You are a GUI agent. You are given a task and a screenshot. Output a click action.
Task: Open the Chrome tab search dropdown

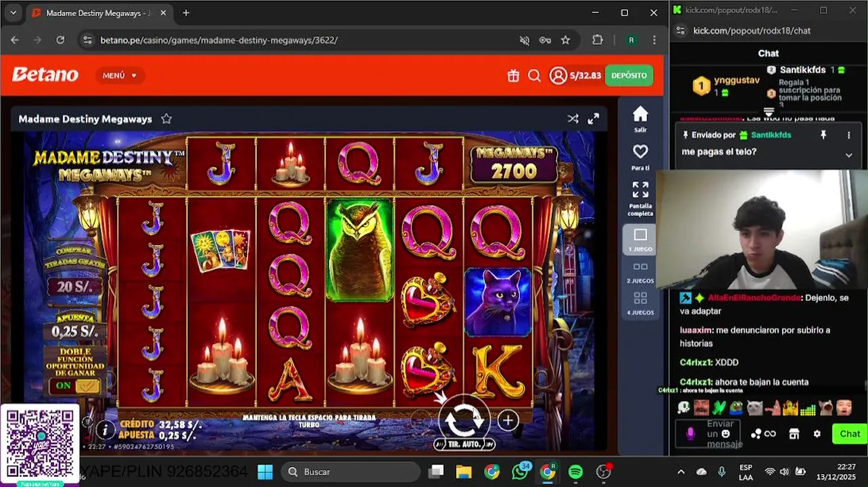coord(13,13)
